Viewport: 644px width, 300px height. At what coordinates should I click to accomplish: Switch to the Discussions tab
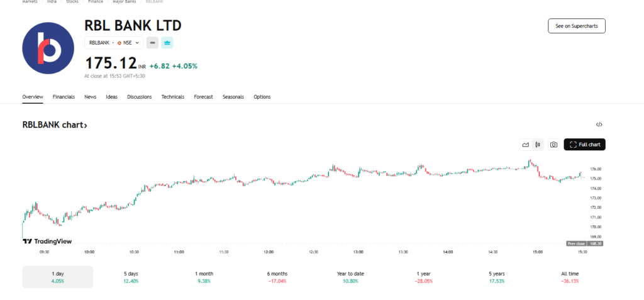point(139,97)
